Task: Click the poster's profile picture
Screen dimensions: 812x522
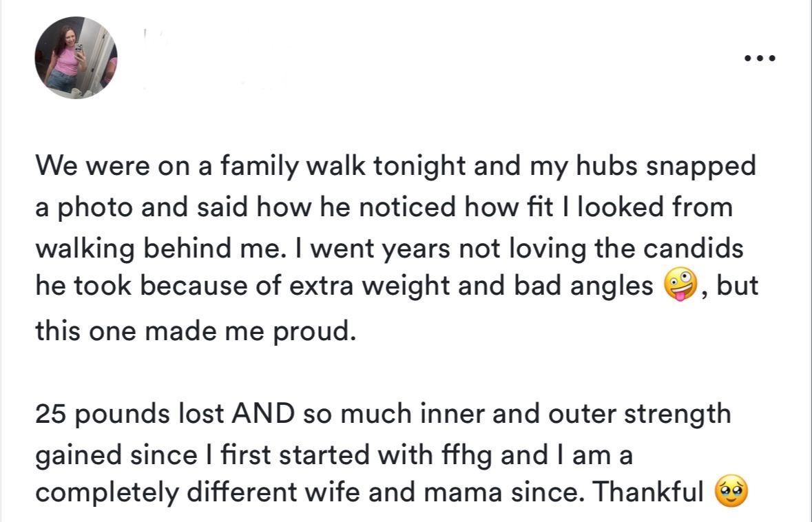Action: 76,58
